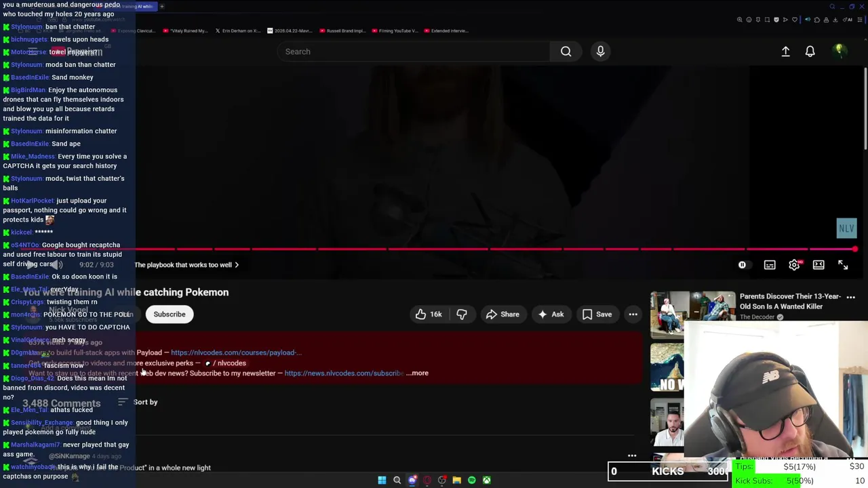Open the Windows Start menu
The width and height of the screenshot is (868, 488).
[x=382, y=480]
